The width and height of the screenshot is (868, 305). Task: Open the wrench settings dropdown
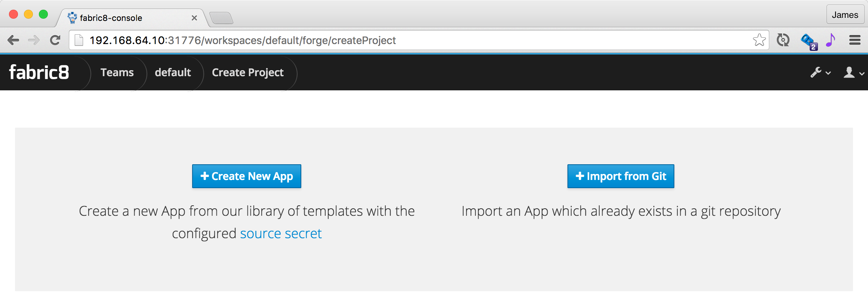[x=820, y=72]
